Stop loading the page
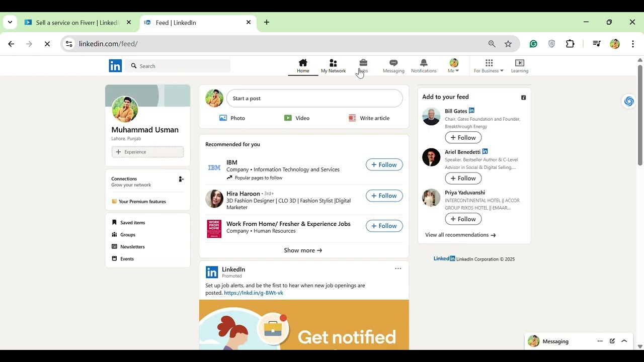Viewport: 644px width, 362px height. (47, 44)
